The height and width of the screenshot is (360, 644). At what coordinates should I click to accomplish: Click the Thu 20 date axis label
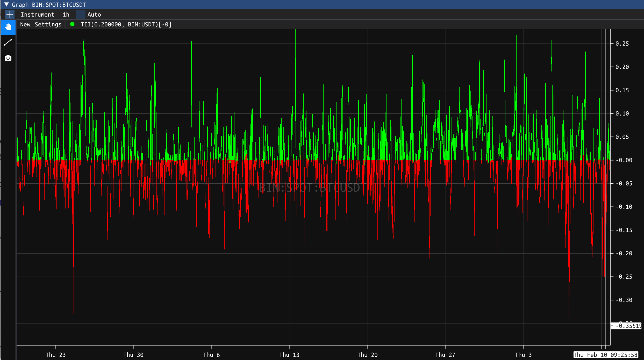coord(368,355)
